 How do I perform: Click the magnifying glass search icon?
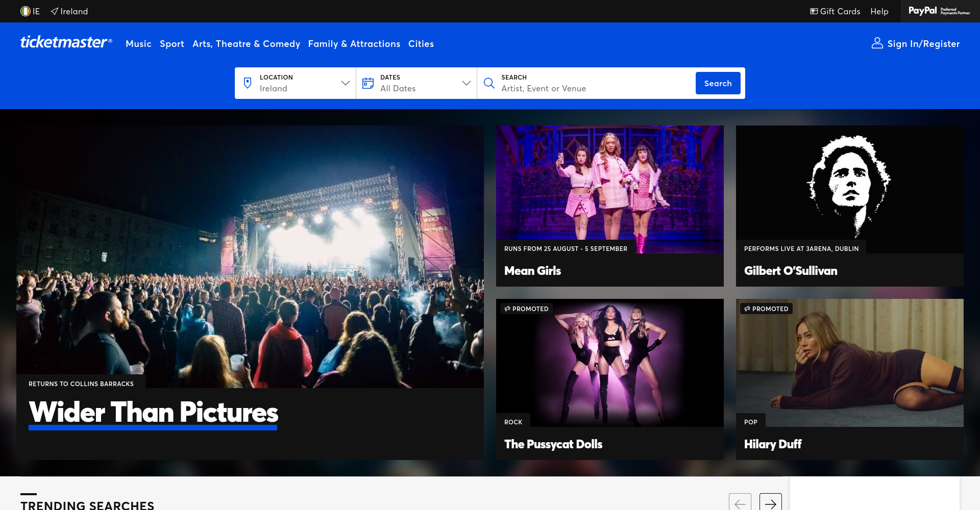click(489, 83)
